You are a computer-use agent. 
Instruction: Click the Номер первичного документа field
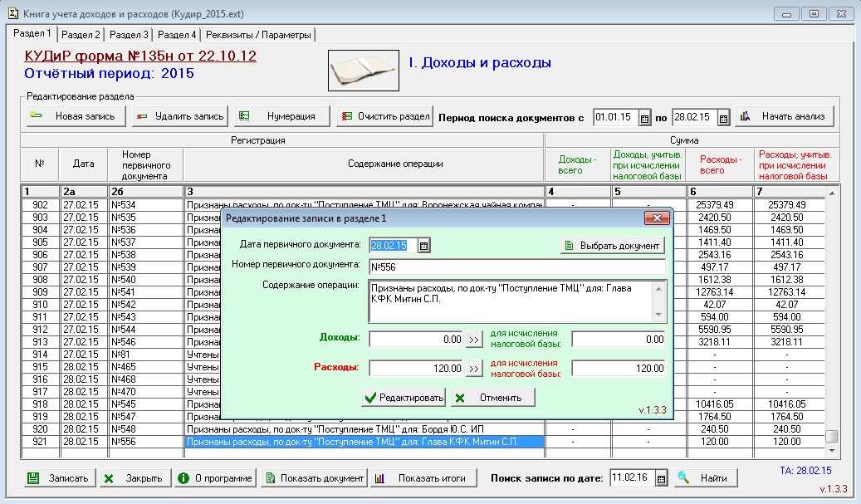516,267
